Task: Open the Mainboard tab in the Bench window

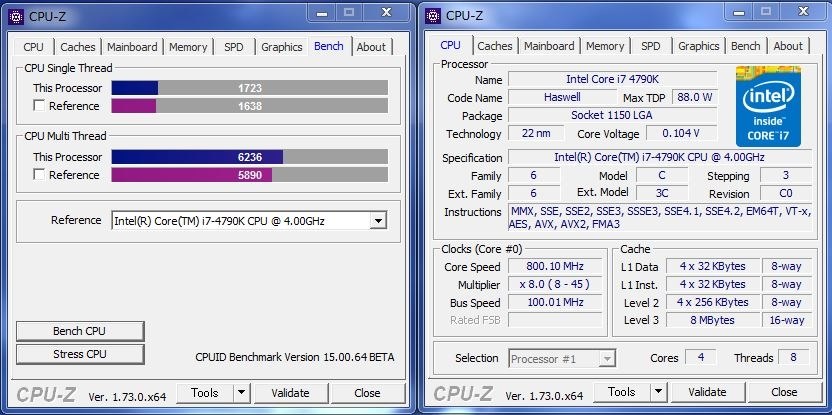Action: click(x=132, y=47)
